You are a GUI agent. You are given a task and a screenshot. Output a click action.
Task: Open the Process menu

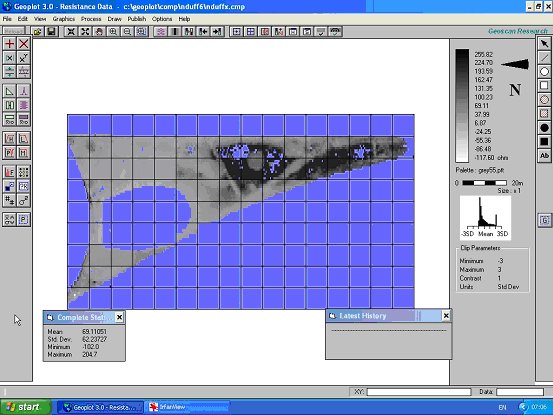(91, 19)
